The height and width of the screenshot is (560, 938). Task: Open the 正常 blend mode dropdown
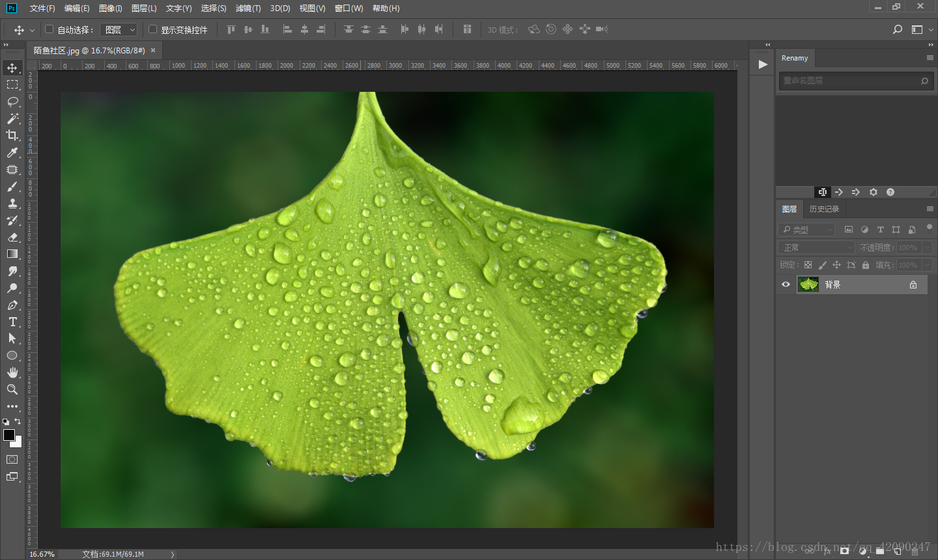click(x=816, y=247)
